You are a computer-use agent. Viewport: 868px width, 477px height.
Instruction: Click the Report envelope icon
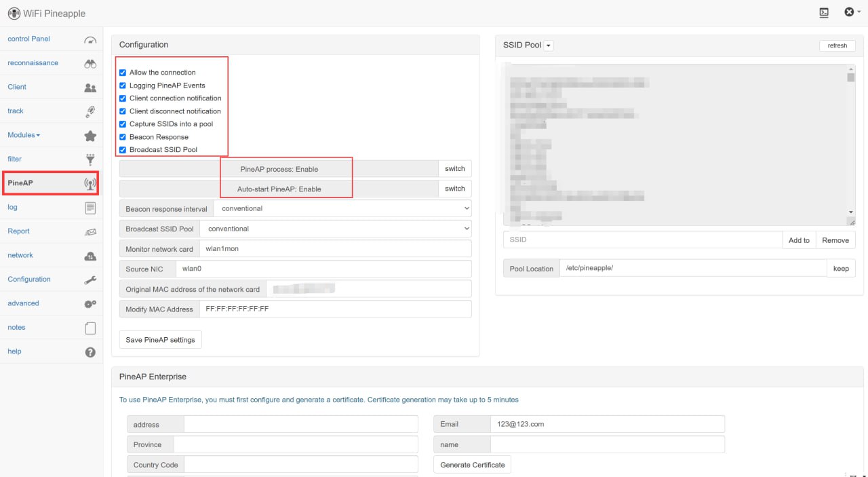[90, 231]
